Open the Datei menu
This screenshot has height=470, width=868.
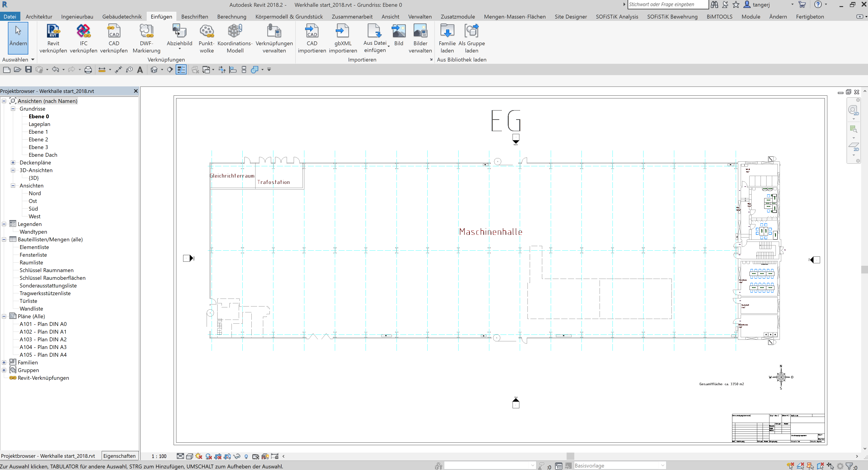pos(10,16)
